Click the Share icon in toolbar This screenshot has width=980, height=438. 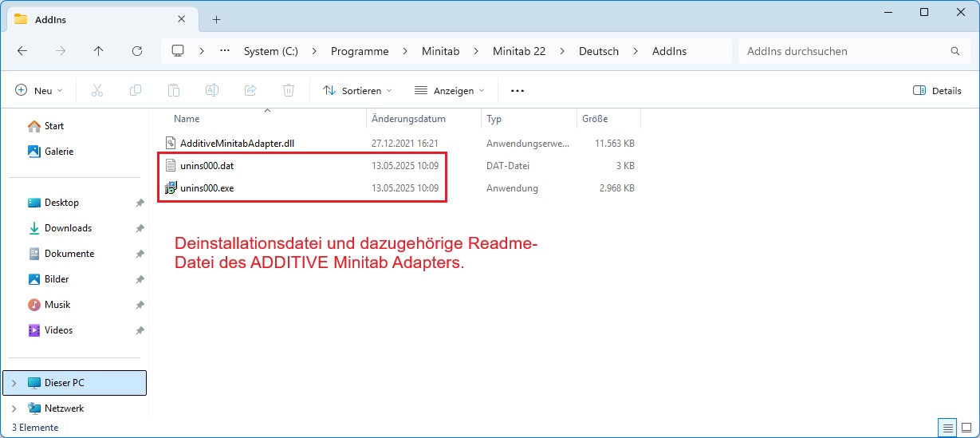coord(250,90)
